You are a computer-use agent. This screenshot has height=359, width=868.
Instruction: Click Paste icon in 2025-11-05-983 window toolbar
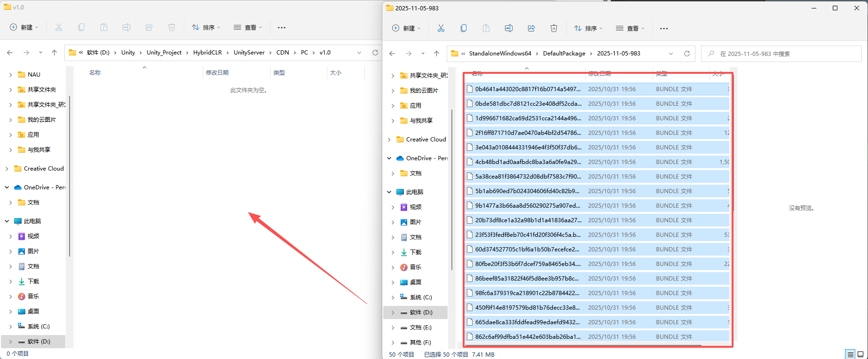(x=486, y=28)
